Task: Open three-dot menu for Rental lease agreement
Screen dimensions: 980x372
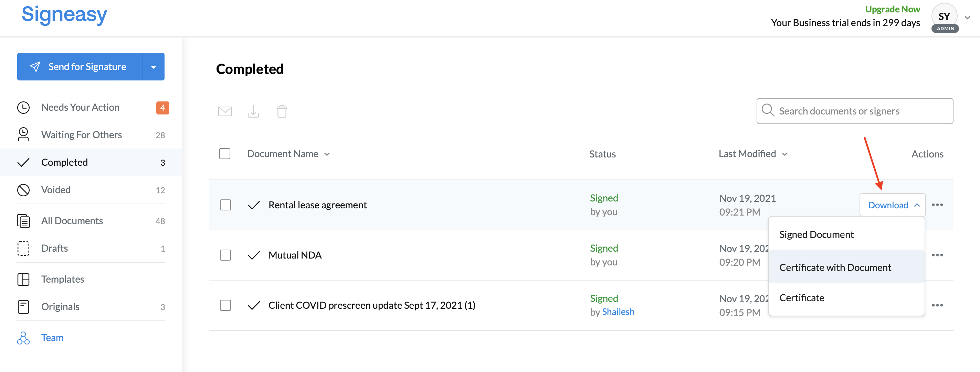Action: tap(937, 205)
